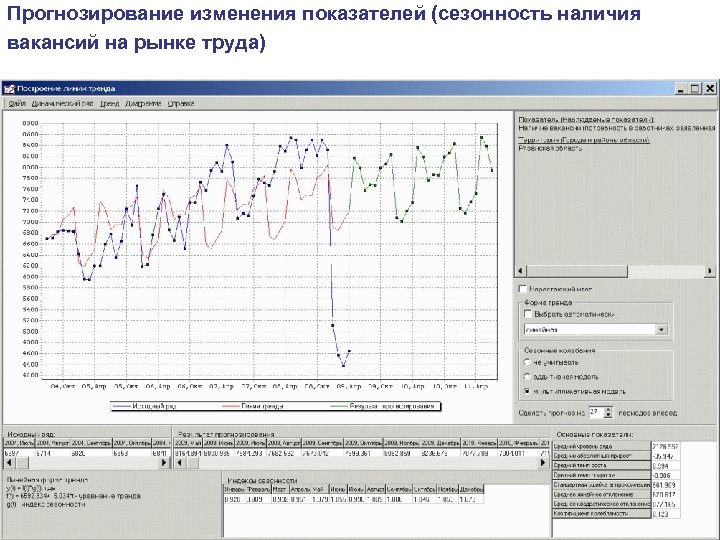Image resolution: width=720 pixels, height=540 pixels.
Task: Click Январь seasonality index cell 0.920
Action: point(234,499)
